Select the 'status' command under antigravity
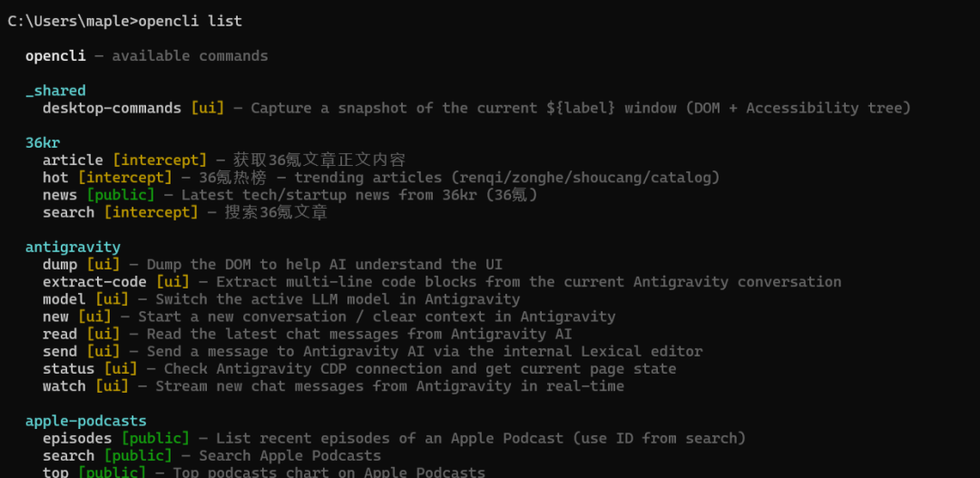Viewport: 980px width, 478px height. tap(68, 369)
